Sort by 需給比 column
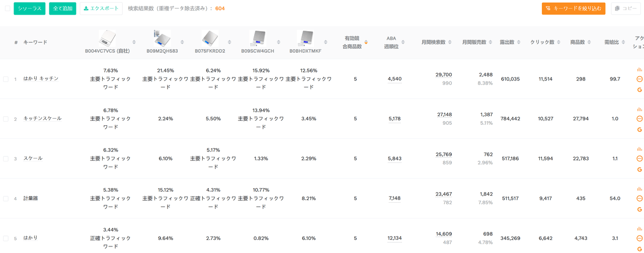644x253 pixels. 623,42
